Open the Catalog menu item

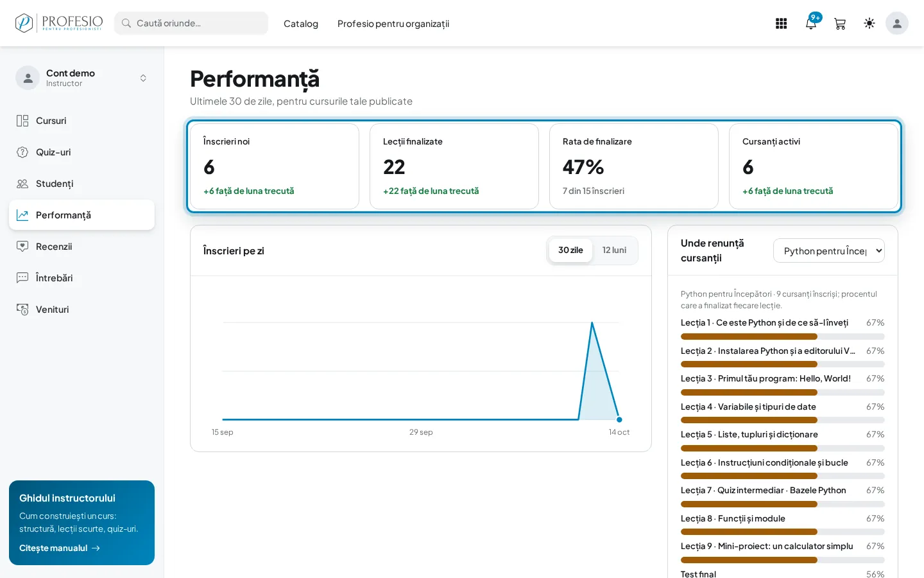[x=301, y=24]
